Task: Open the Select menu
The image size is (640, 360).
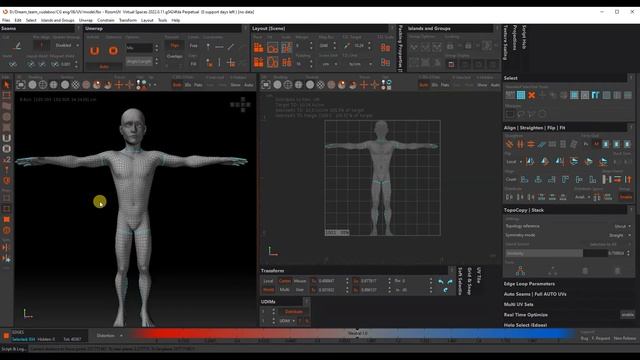Action: click(31, 20)
